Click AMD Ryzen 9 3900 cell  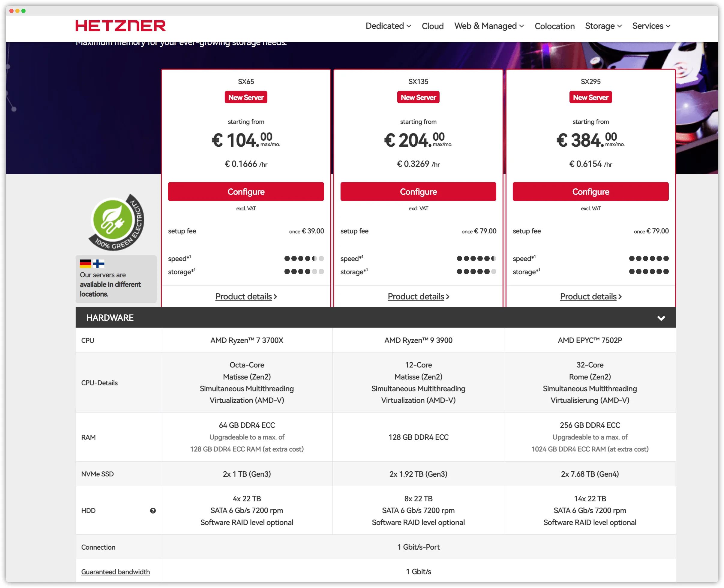(418, 340)
